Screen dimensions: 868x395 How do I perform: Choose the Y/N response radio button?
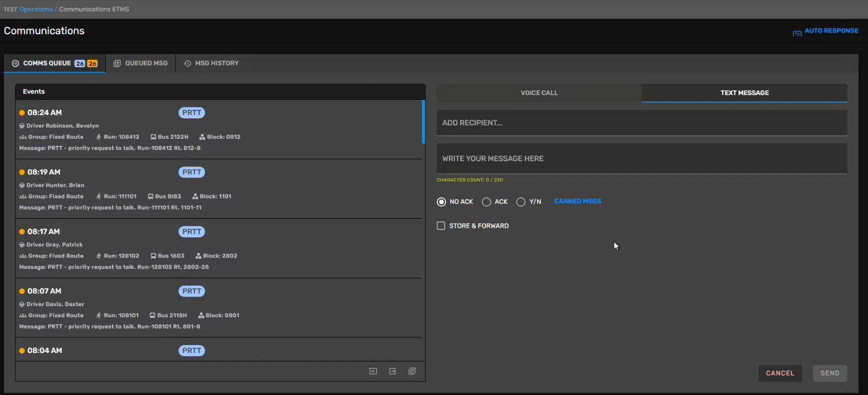tap(520, 202)
